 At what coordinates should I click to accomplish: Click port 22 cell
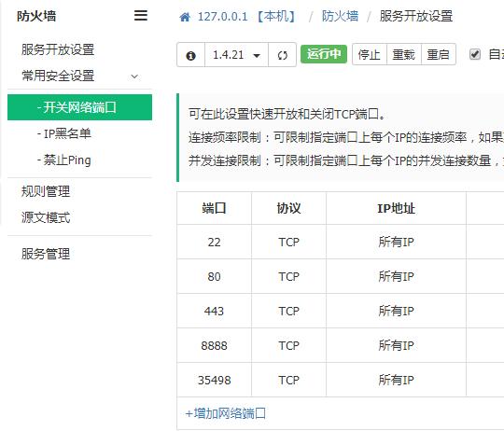pyautogui.click(x=214, y=242)
